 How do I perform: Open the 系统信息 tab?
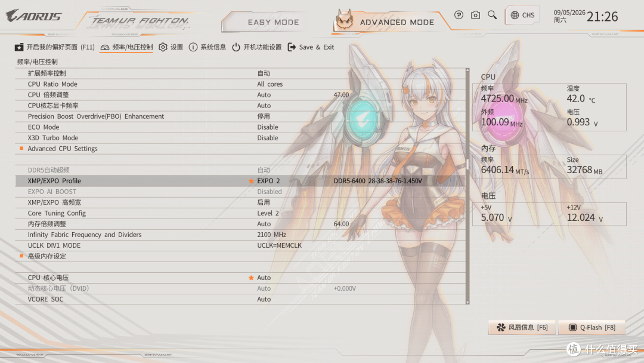(208, 47)
